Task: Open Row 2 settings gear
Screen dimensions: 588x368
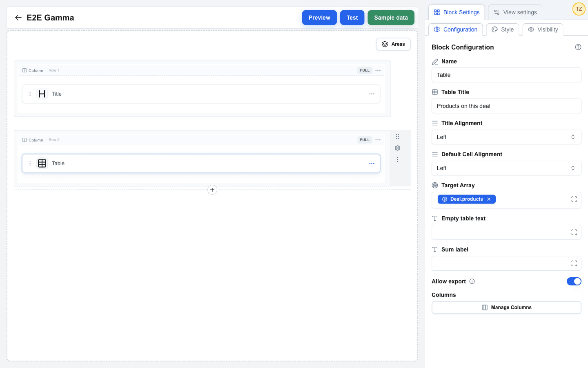Action: click(x=397, y=148)
